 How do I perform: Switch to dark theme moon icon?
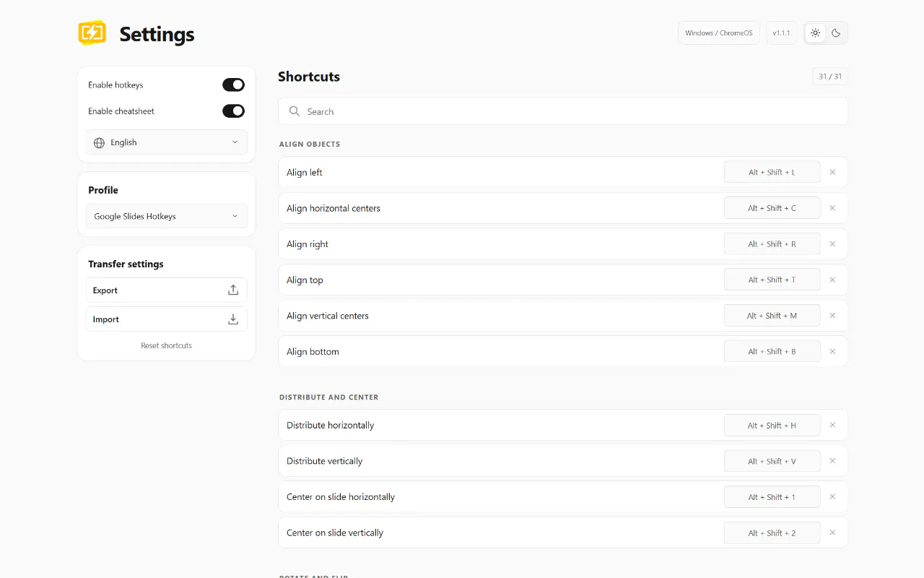[x=836, y=33]
